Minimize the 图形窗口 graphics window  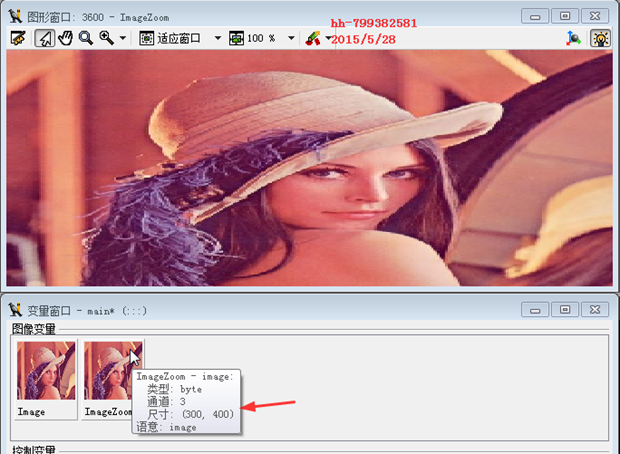tap(535, 16)
